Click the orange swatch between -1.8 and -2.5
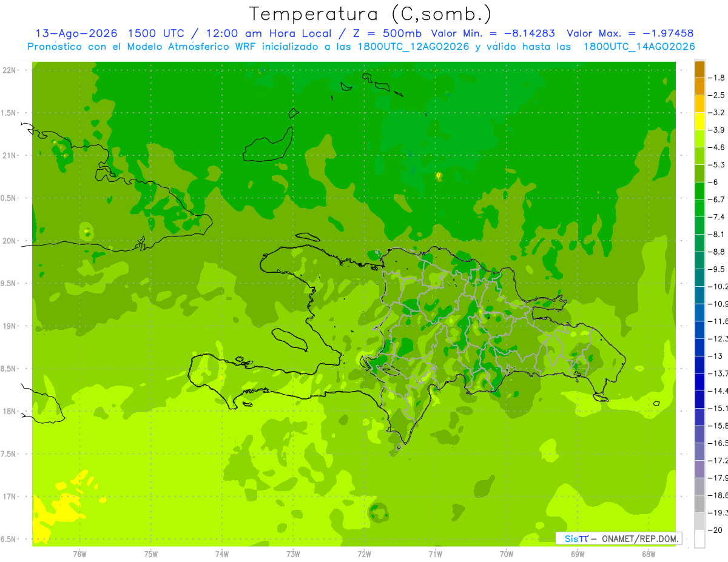Image resolution: width=728 pixels, height=562 pixels. coord(699,86)
